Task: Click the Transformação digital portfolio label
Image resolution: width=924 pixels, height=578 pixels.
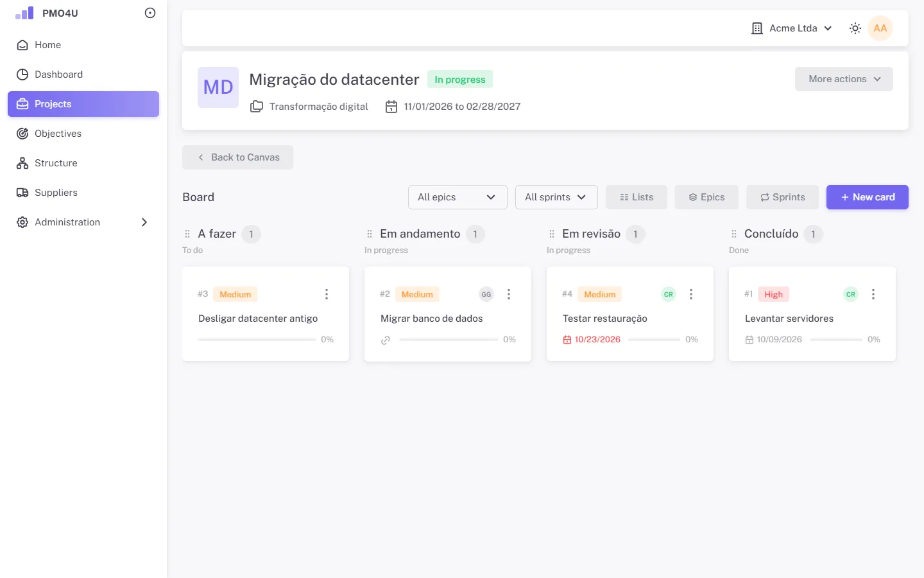Action: click(318, 107)
